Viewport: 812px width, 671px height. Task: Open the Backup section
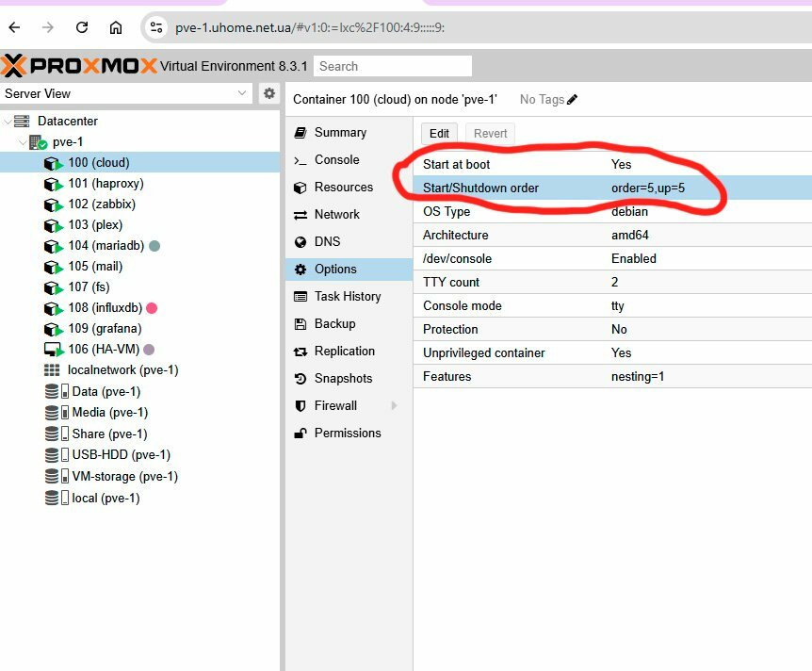349,324
